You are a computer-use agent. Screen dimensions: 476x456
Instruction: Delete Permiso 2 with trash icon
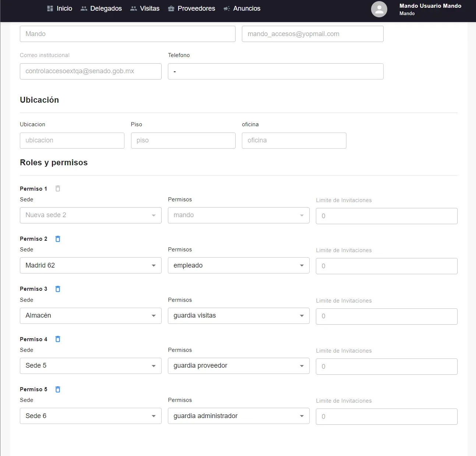[58, 239]
